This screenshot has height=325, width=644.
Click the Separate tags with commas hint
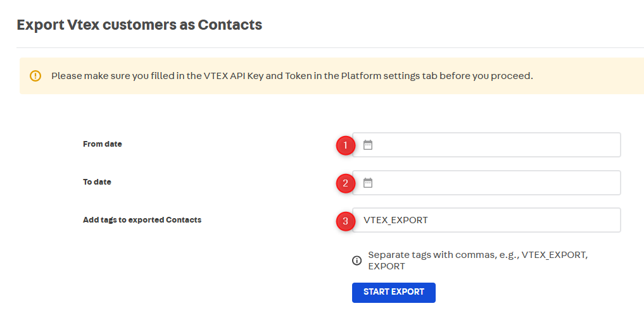tap(477, 261)
